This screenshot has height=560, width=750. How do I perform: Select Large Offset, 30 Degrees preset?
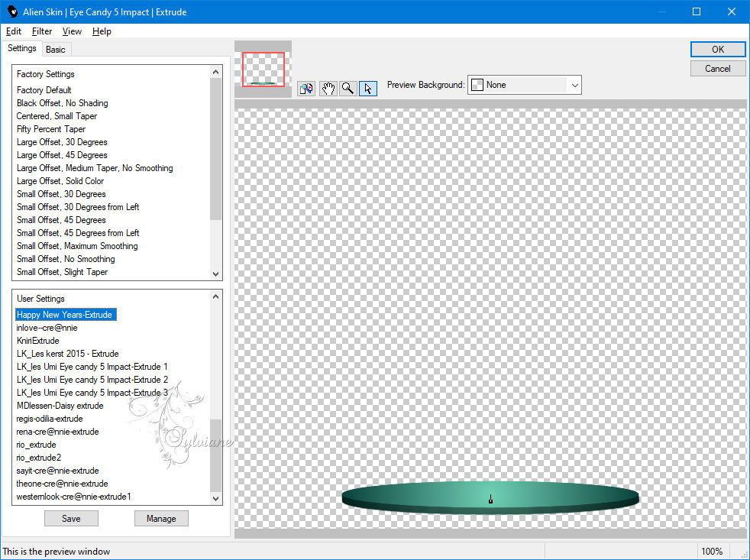[x=62, y=142]
